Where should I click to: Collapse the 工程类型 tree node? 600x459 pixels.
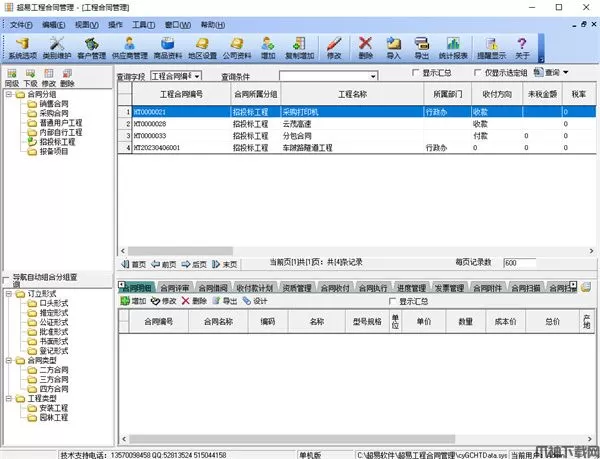[x=8, y=399]
